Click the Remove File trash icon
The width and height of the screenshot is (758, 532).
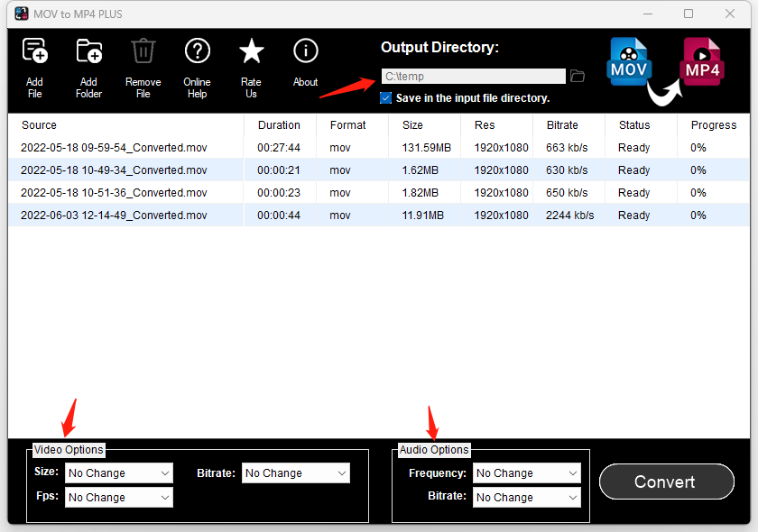[143, 51]
